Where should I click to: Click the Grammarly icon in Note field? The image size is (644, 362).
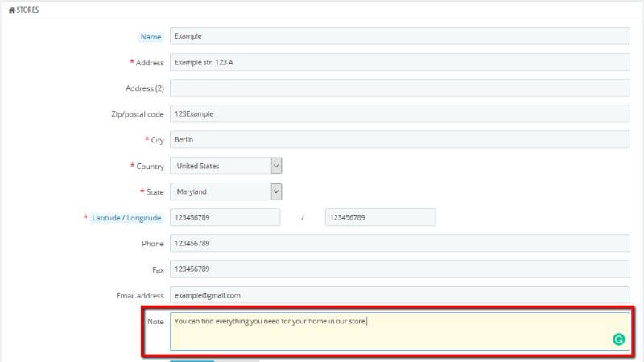[x=618, y=339]
